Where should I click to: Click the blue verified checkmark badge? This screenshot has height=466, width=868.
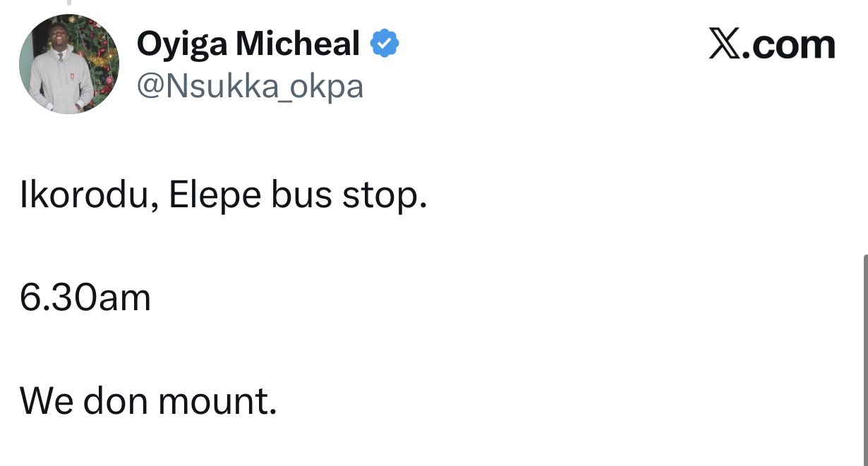point(385,44)
